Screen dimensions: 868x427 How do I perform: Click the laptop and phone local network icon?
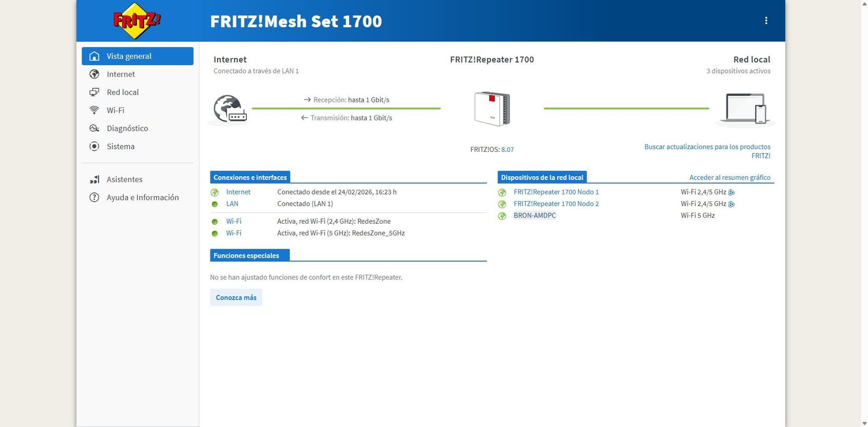[744, 108]
